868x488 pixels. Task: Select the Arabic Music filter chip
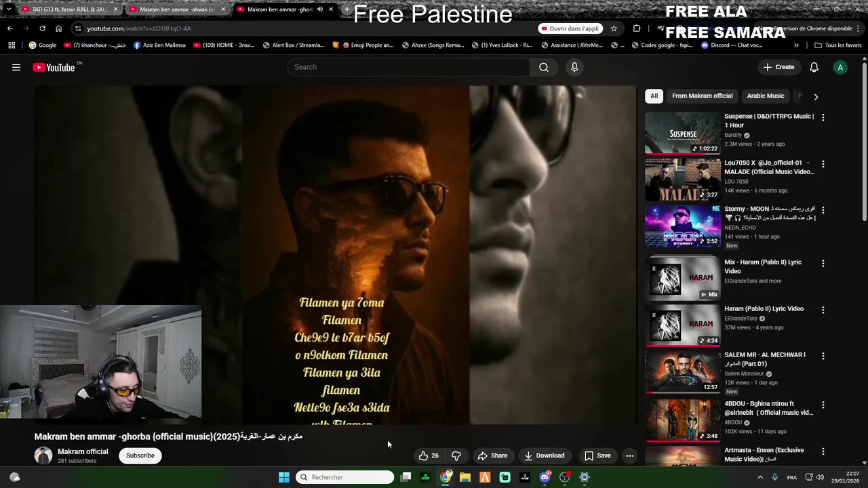click(x=766, y=96)
